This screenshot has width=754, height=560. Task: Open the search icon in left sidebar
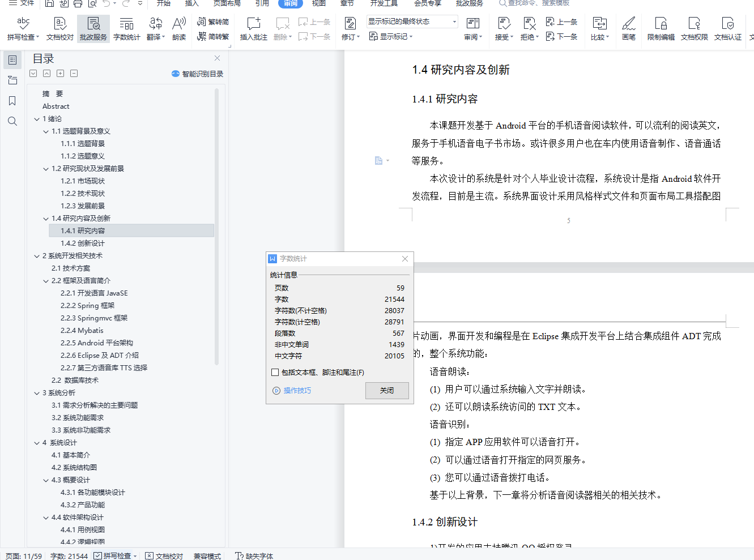point(12,121)
